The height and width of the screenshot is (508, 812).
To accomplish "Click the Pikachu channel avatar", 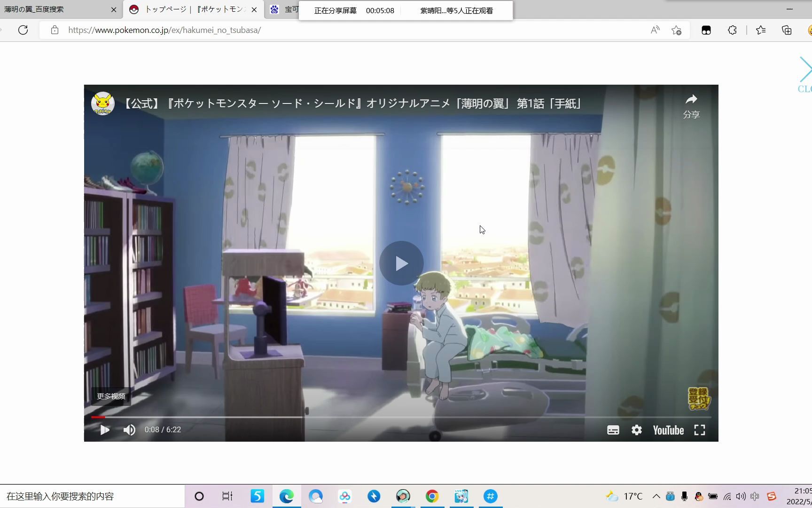I will pyautogui.click(x=102, y=103).
